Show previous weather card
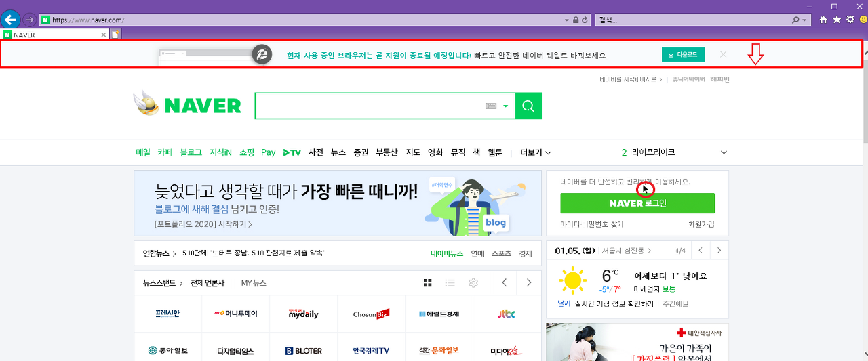868x361 pixels. tap(701, 251)
